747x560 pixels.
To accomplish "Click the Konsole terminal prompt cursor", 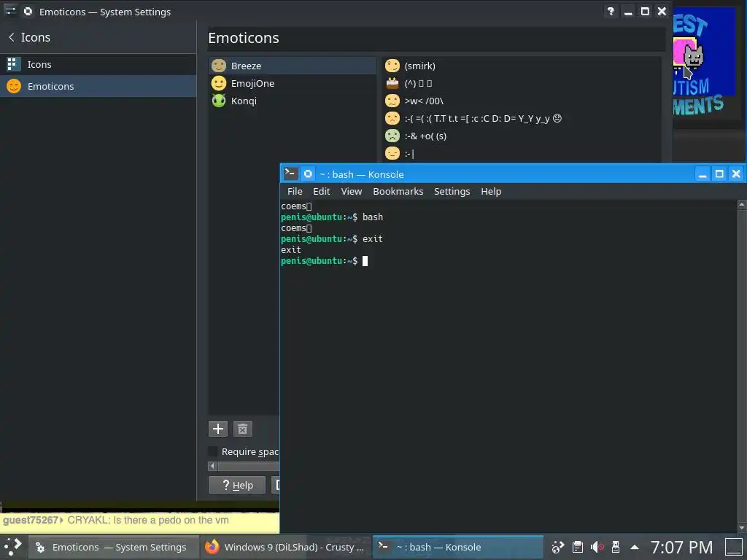I will [365, 261].
